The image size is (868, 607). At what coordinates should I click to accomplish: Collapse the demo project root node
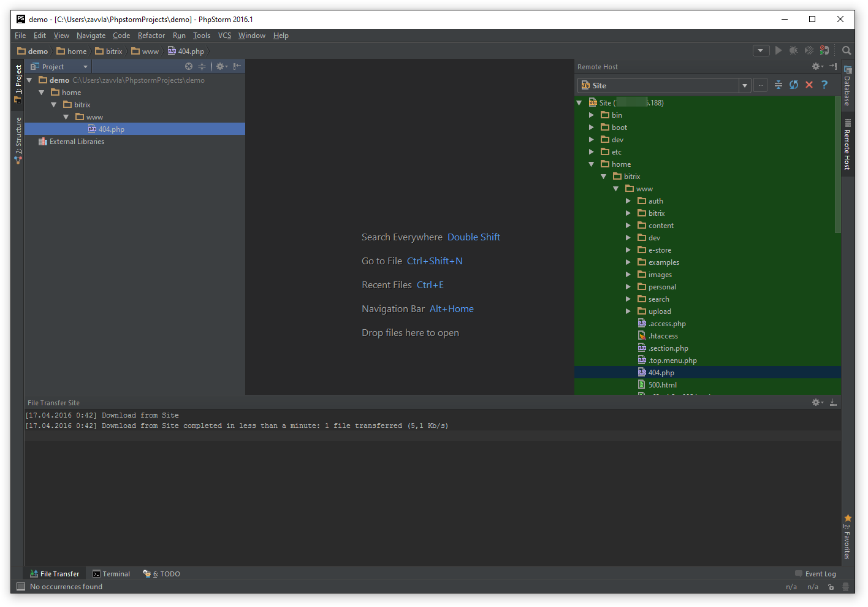click(x=29, y=80)
